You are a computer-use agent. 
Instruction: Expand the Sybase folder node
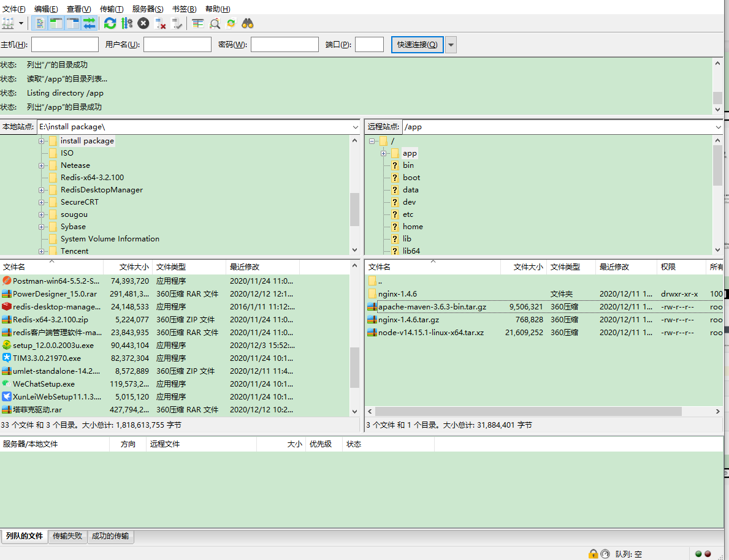coord(41,227)
